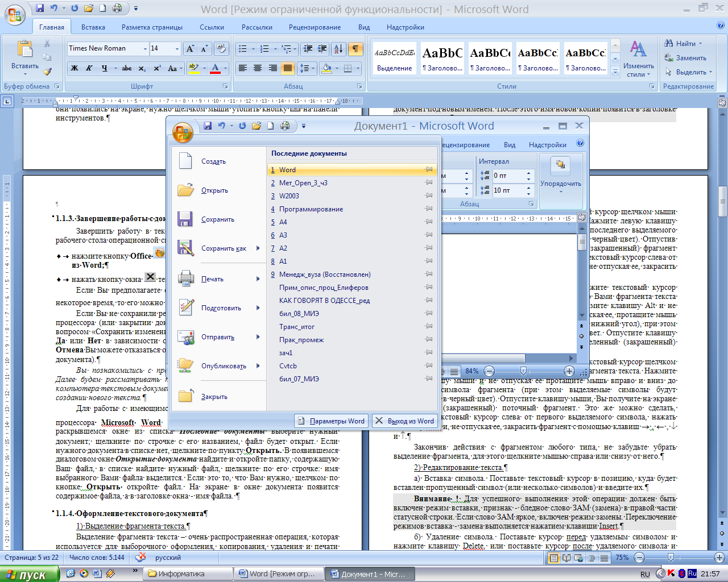The width and height of the screenshot is (728, 582).
Task: Click the Упорядочить icon in the Документ1 ribbon
Action: coord(560,165)
